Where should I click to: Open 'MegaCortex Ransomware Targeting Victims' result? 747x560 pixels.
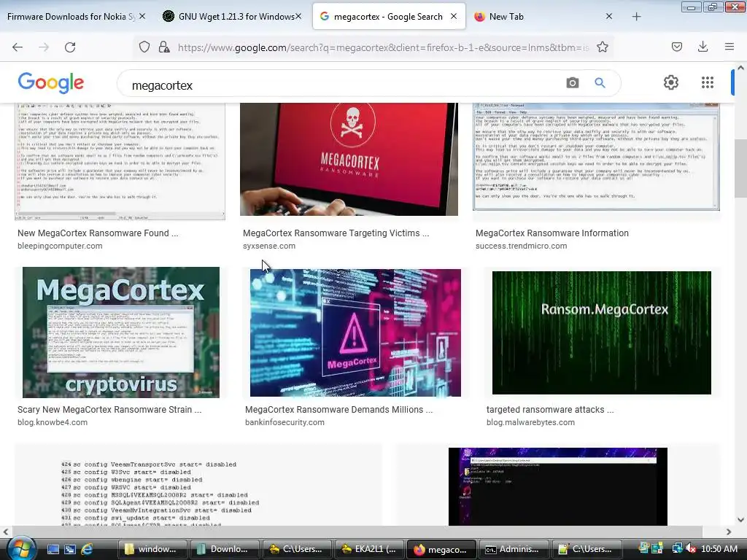336,233
